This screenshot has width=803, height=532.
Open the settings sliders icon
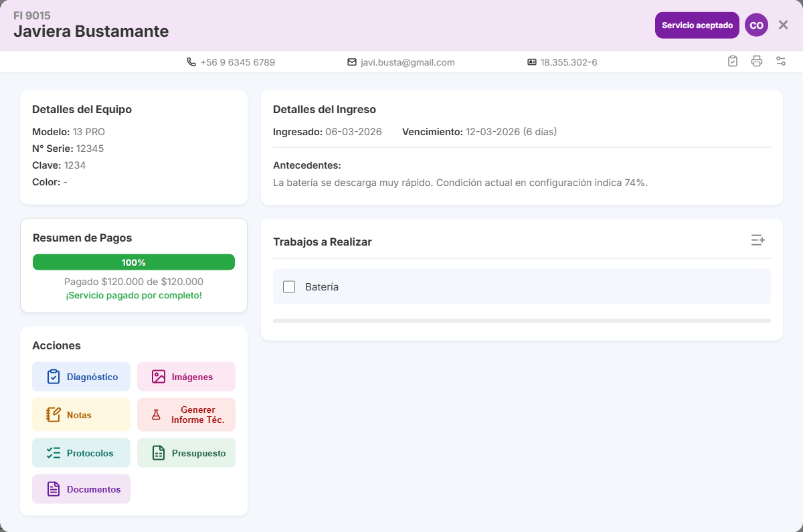[x=781, y=62]
